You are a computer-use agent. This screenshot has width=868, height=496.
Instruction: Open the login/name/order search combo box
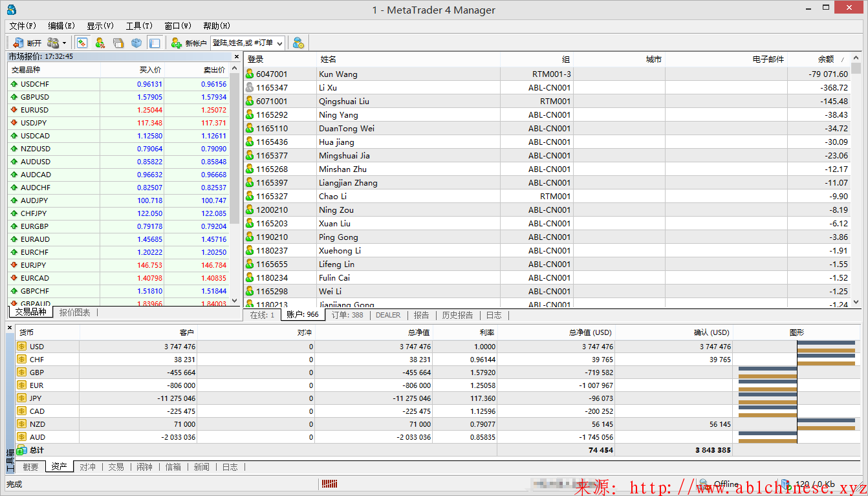click(x=248, y=43)
